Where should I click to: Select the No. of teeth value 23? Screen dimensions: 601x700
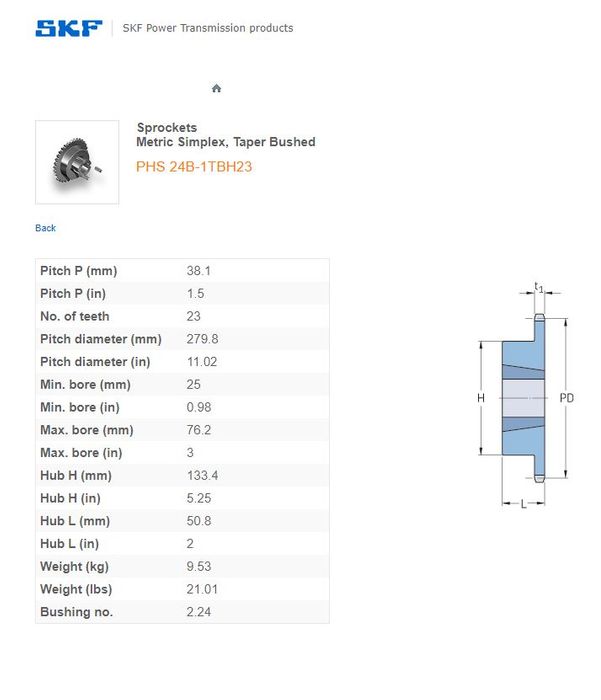(x=195, y=316)
